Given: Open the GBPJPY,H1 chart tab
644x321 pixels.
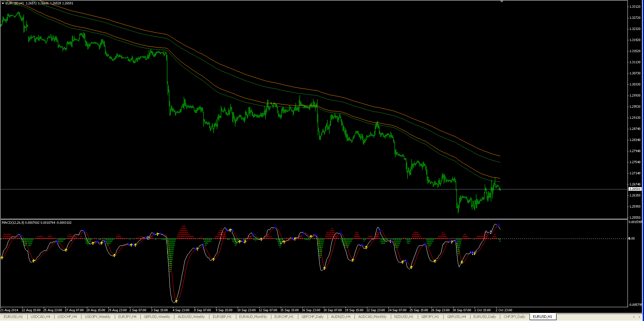Looking at the screenshot, I should [x=430, y=317].
